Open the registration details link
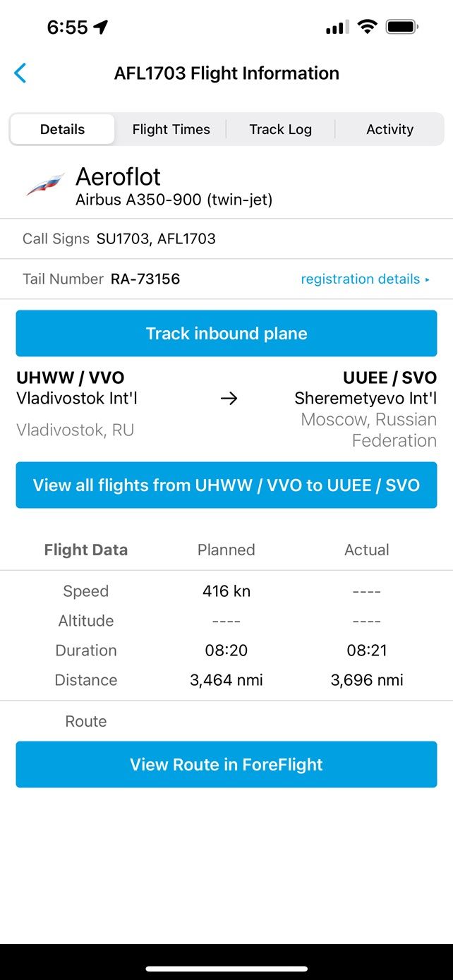453x980 pixels. coord(360,279)
